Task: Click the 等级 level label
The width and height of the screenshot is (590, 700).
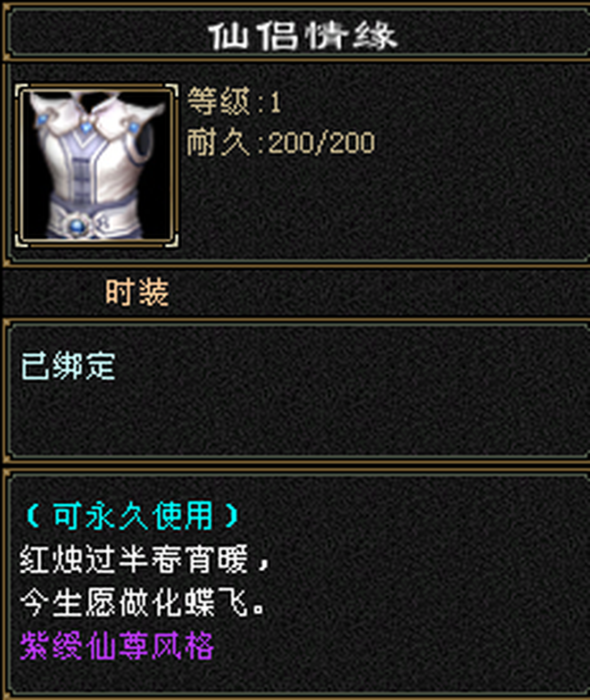Action: (x=218, y=101)
